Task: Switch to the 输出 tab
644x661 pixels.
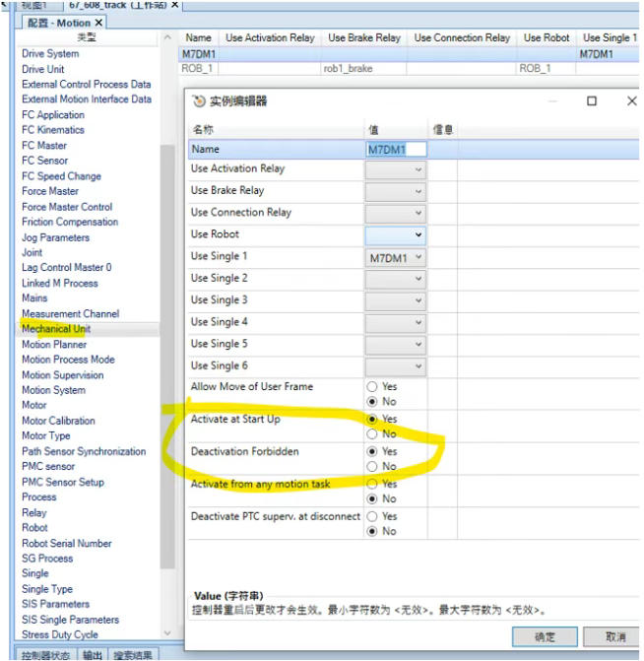Action: tap(92, 654)
